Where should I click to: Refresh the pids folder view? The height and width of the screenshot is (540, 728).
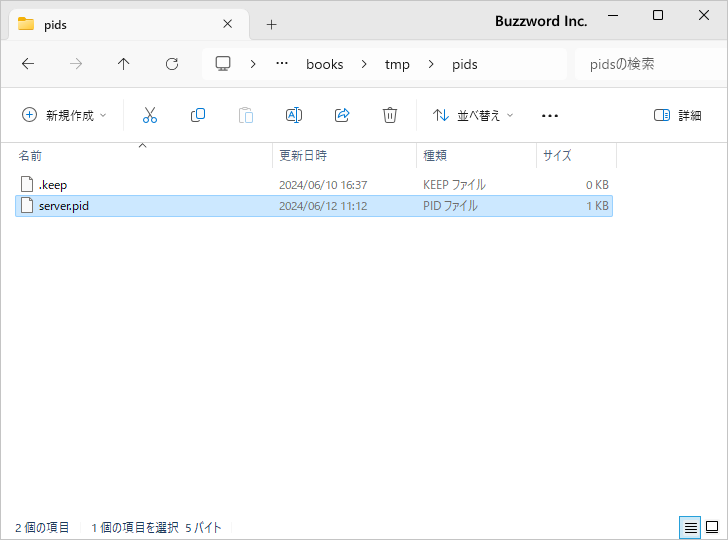tap(172, 64)
